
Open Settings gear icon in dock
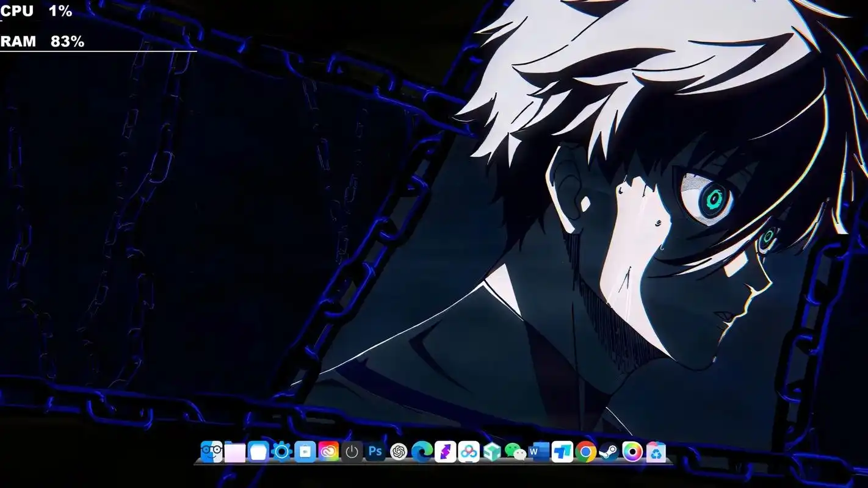(281, 451)
